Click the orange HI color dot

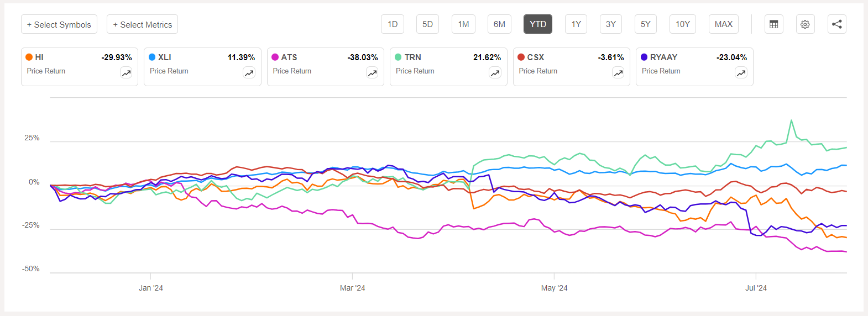click(29, 57)
